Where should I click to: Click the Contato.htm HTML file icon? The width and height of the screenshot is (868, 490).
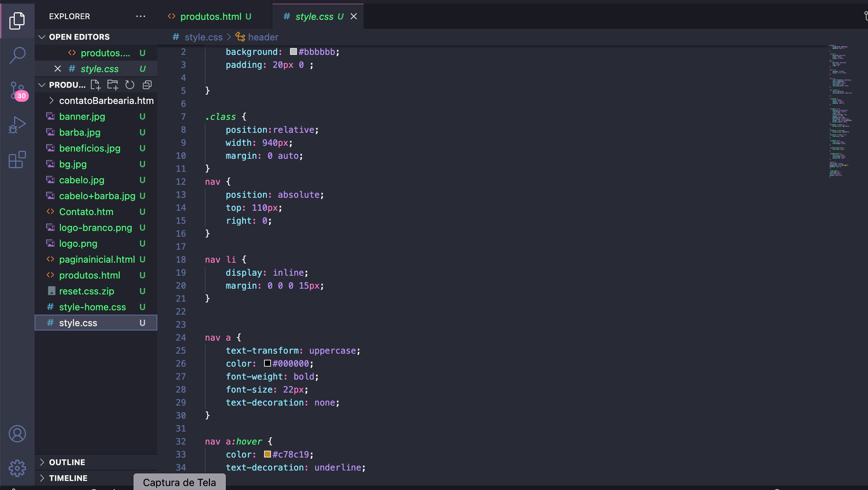(51, 211)
